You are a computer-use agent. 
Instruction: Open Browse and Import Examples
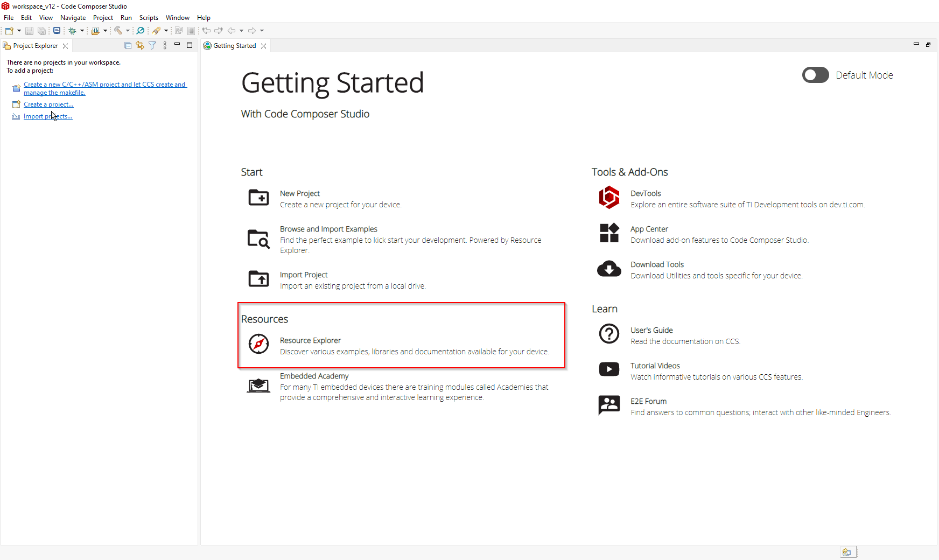click(328, 229)
